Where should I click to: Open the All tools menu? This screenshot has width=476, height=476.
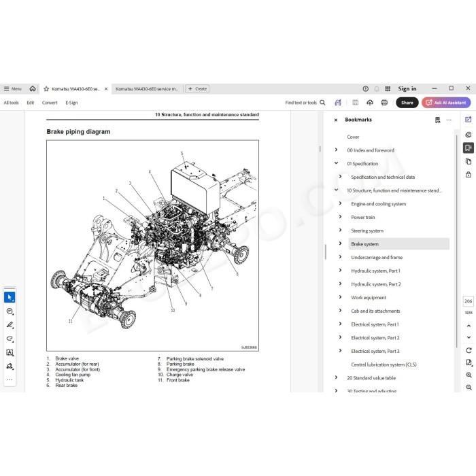(x=12, y=103)
